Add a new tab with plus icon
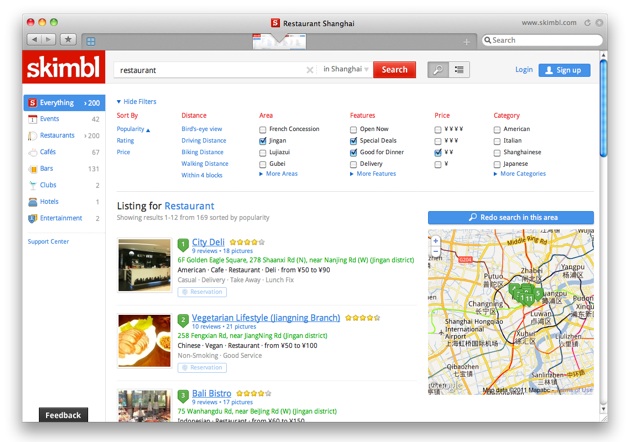Viewport: 630px width, 442px height. point(466,42)
